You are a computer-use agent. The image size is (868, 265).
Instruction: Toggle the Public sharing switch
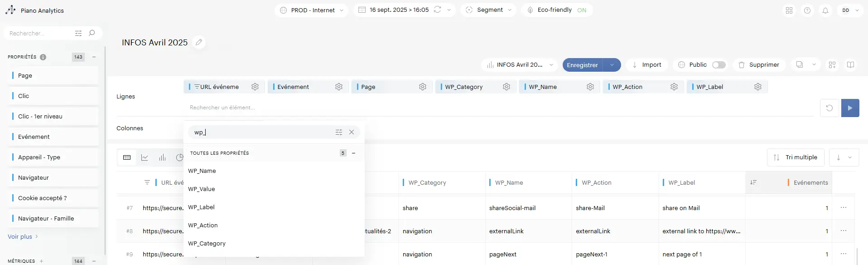click(719, 65)
